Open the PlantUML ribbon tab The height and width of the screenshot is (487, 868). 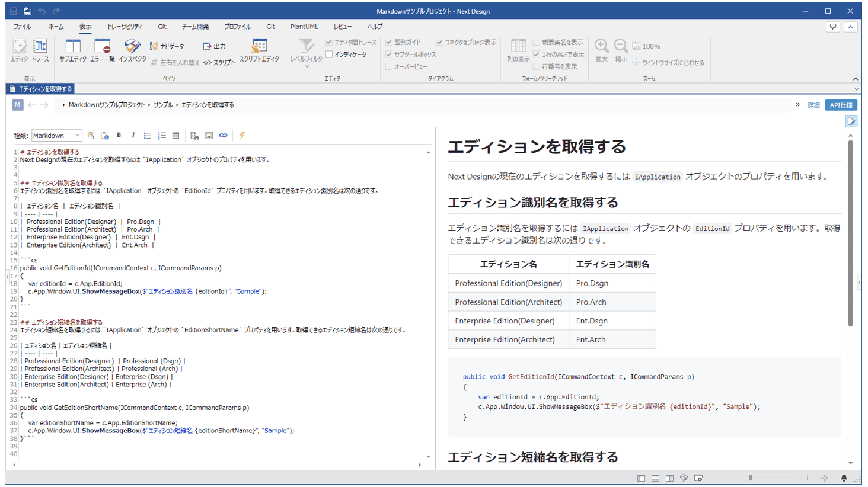pos(304,27)
